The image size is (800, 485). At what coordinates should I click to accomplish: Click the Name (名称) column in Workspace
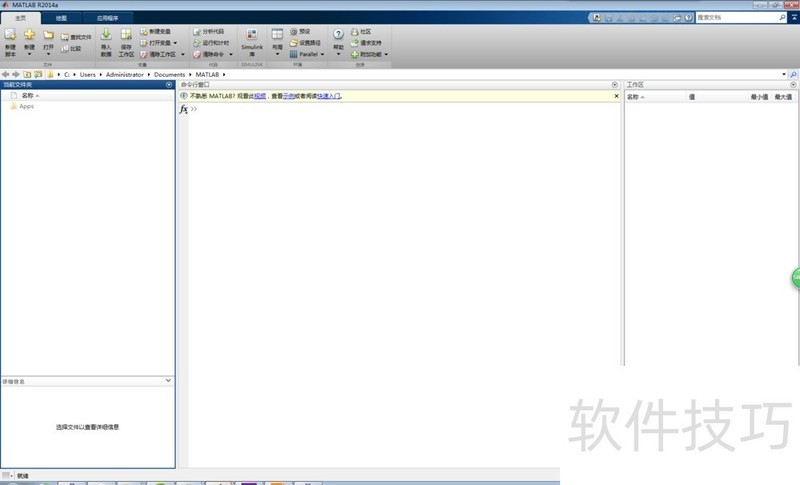(x=655, y=97)
